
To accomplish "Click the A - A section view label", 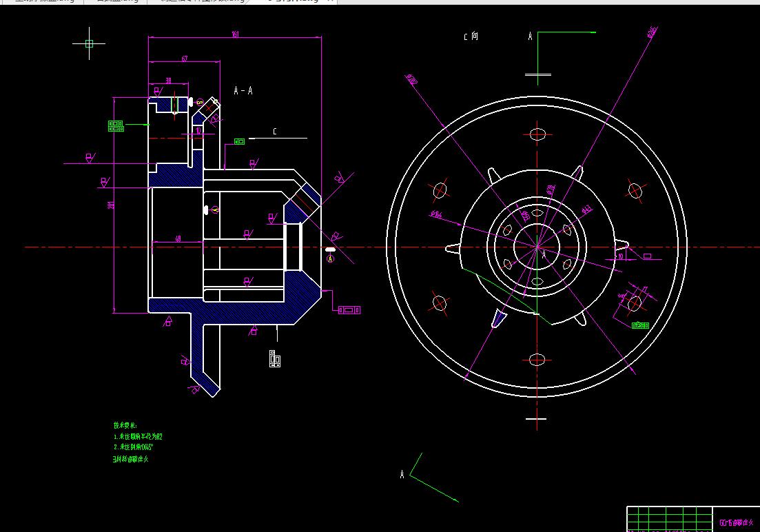I will (x=243, y=90).
